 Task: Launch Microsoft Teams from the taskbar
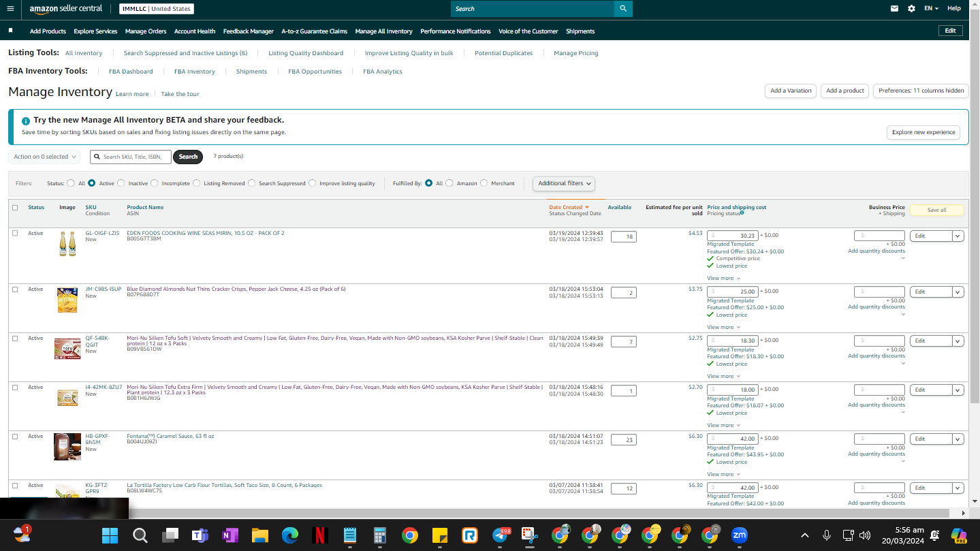tap(200, 535)
